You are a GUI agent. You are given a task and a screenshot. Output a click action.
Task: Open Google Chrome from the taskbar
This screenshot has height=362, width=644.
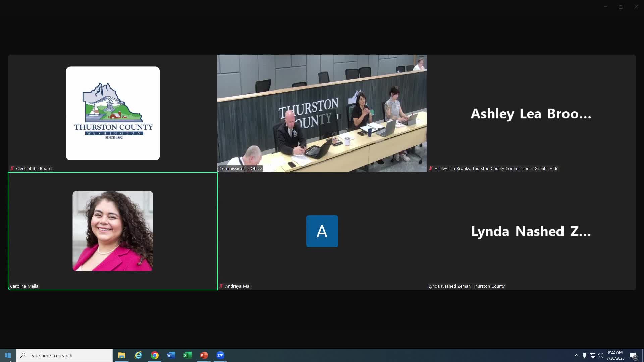point(155,355)
